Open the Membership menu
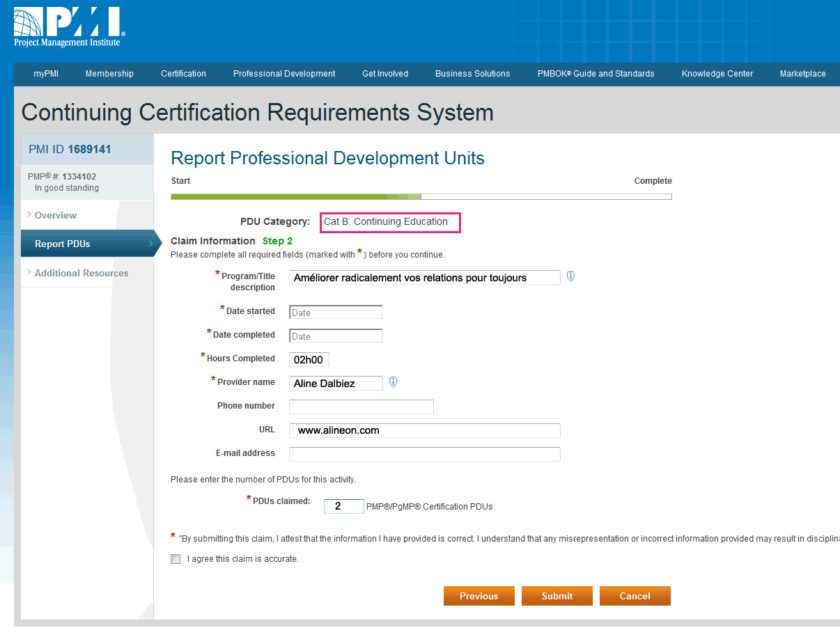 click(109, 74)
